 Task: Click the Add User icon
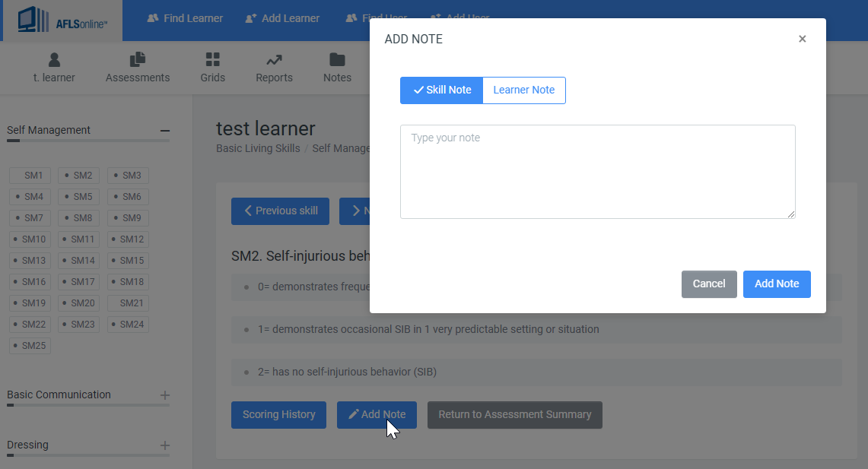[x=436, y=17]
